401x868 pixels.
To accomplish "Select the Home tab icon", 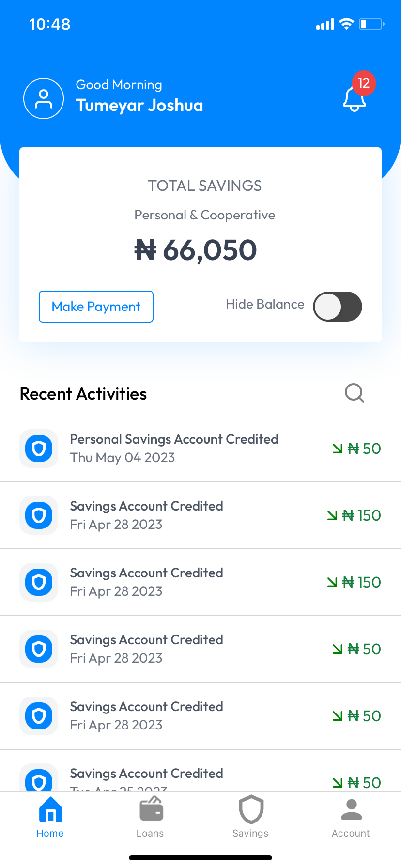I will click(50, 810).
